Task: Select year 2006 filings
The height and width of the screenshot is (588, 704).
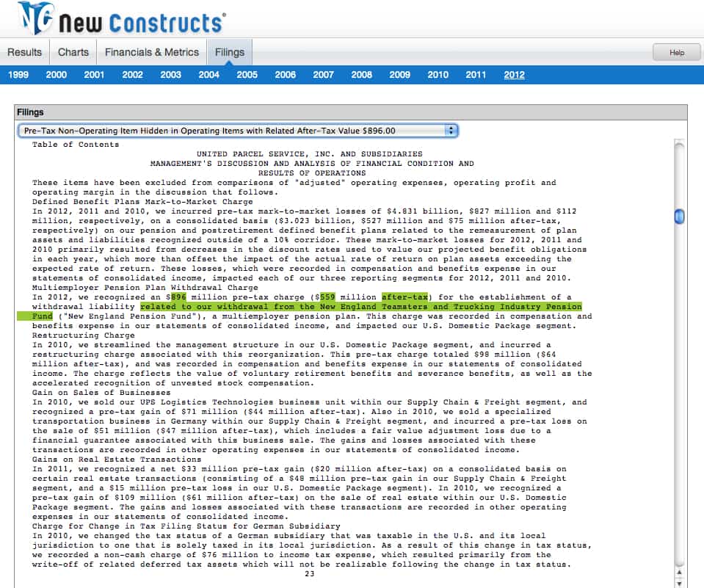Action: (x=285, y=75)
